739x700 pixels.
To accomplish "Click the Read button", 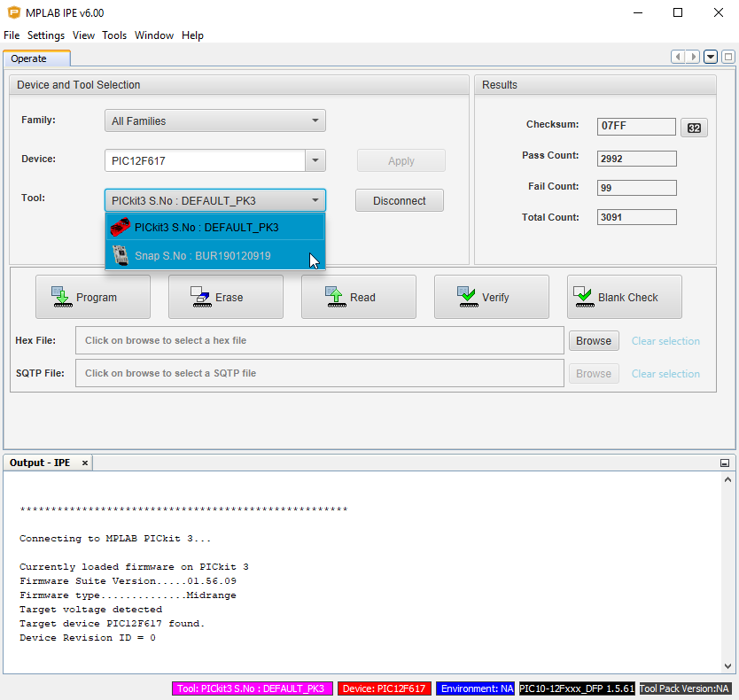I will pos(359,298).
